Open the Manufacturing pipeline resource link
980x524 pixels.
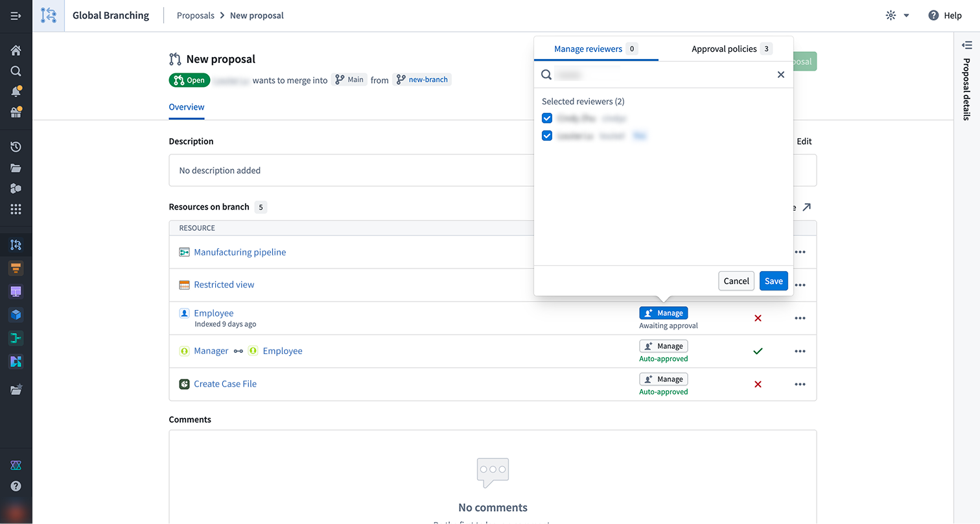tap(240, 252)
